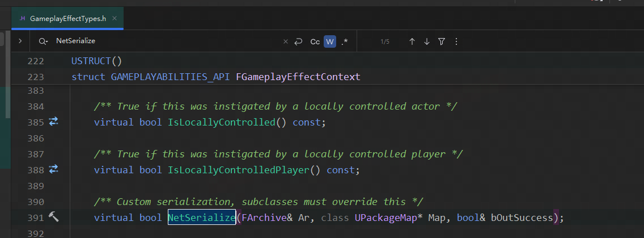Toggle Regex search option
Image resolution: width=644 pixels, height=238 pixels.
tap(345, 41)
